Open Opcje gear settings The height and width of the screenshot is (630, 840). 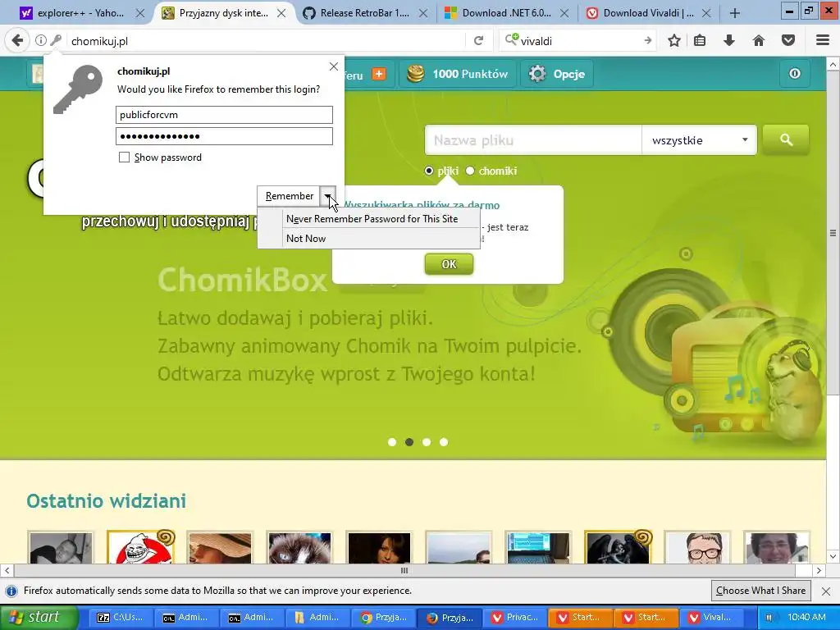[x=557, y=74]
